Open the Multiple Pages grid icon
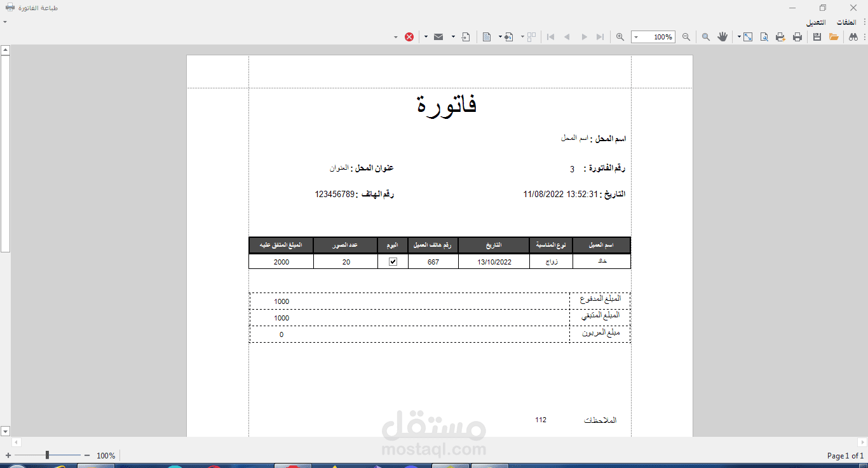This screenshot has width=868, height=468. (532, 37)
